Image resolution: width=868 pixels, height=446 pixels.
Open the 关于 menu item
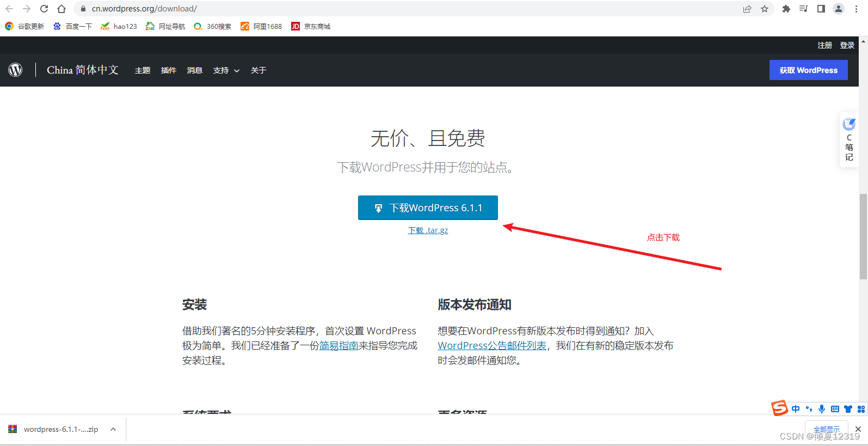pos(258,70)
